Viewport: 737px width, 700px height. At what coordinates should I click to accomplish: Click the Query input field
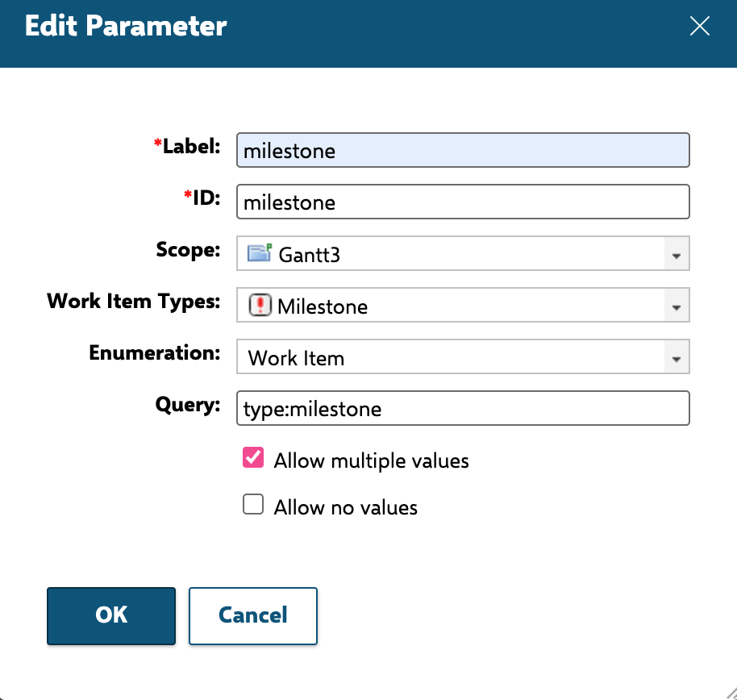tap(463, 409)
